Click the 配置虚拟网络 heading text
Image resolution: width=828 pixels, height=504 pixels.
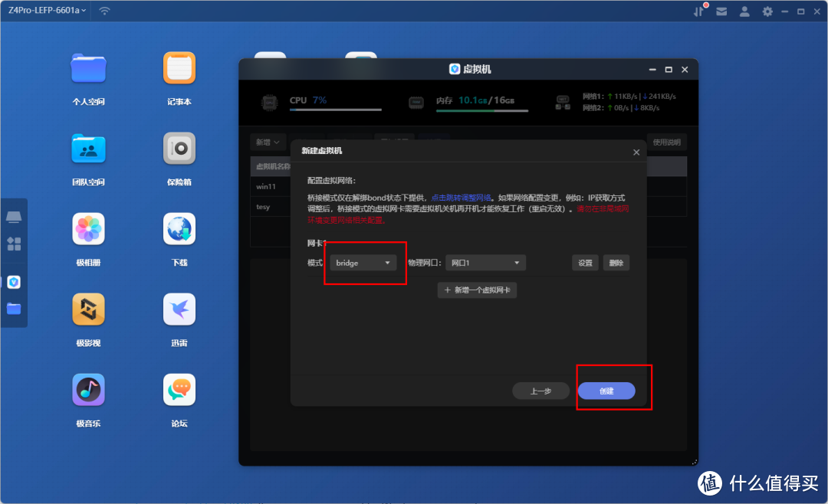tap(332, 181)
